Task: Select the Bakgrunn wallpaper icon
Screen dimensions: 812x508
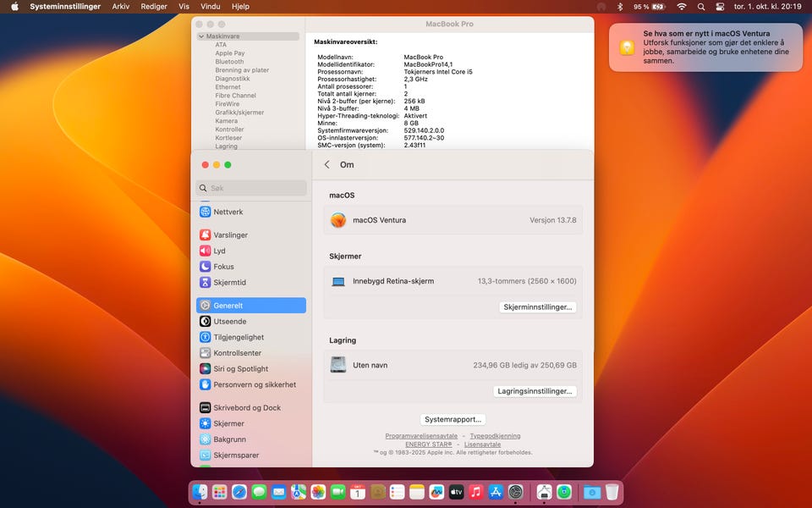Action: [205, 439]
